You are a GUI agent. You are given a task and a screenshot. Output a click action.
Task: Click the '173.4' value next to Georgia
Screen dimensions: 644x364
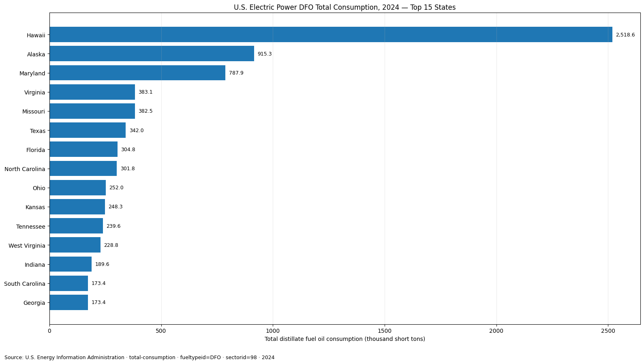pyautogui.click(x=98, y=302)
